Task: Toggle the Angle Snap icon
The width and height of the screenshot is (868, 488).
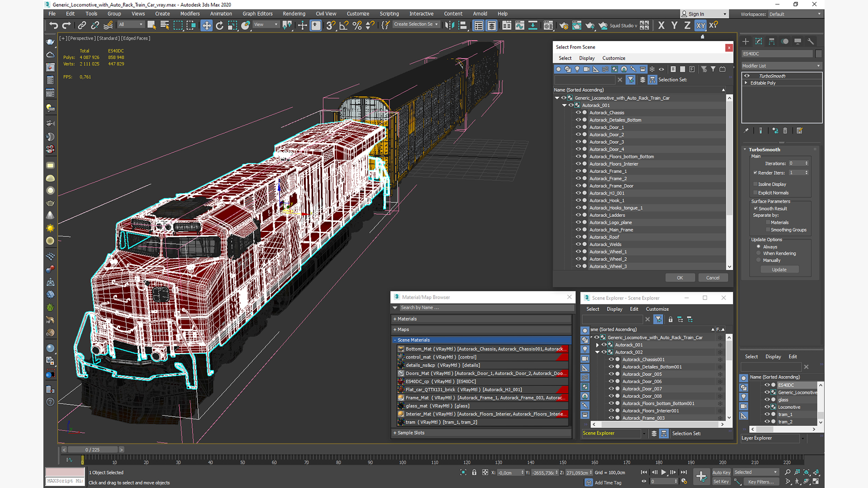Action: (344, 25)
